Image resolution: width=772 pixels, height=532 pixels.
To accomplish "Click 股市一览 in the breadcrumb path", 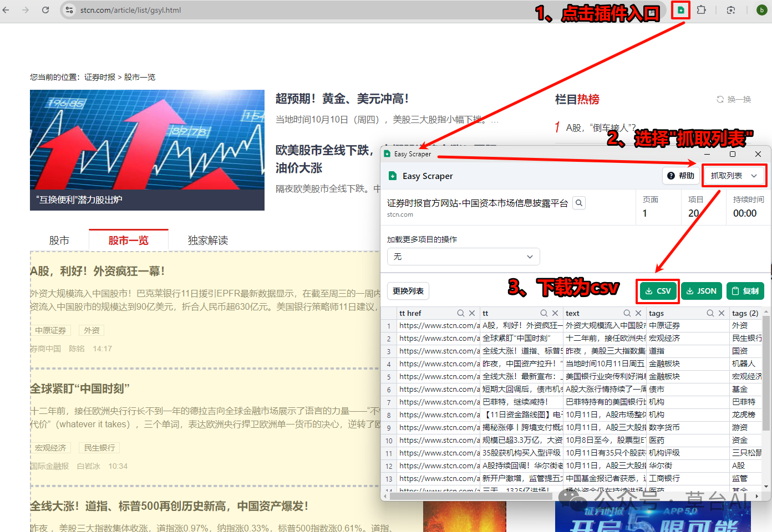I will pyautogui.click(x=140, y=77).
